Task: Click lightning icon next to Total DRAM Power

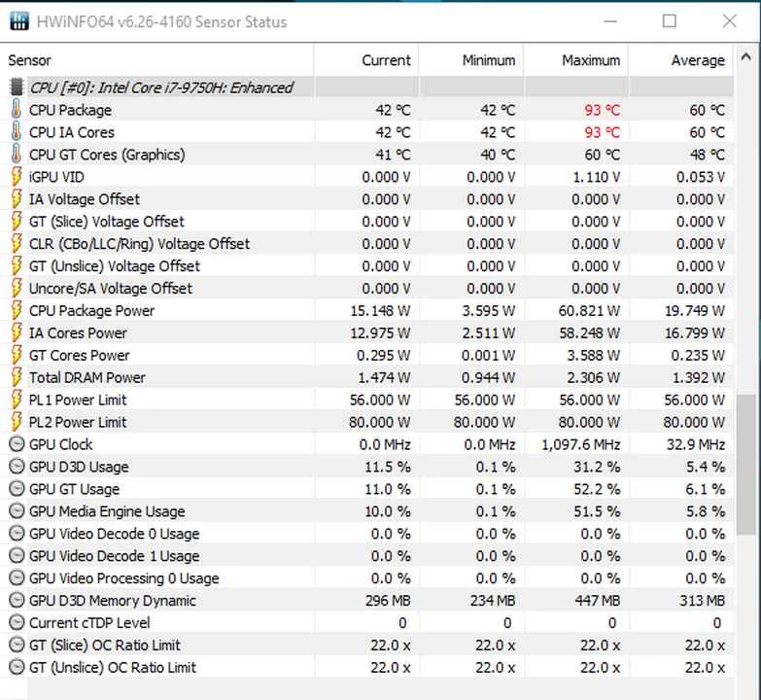Action: click(x=17, y=377)
